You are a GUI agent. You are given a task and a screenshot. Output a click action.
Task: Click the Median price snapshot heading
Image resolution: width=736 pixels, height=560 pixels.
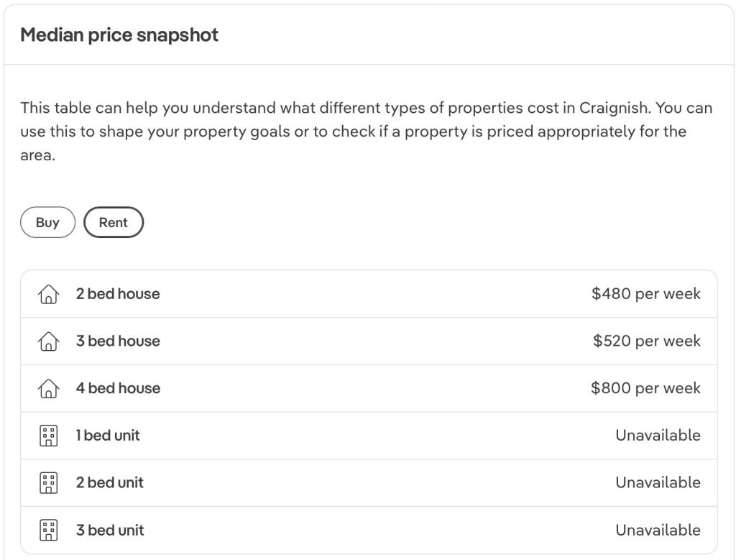[119, 35]
